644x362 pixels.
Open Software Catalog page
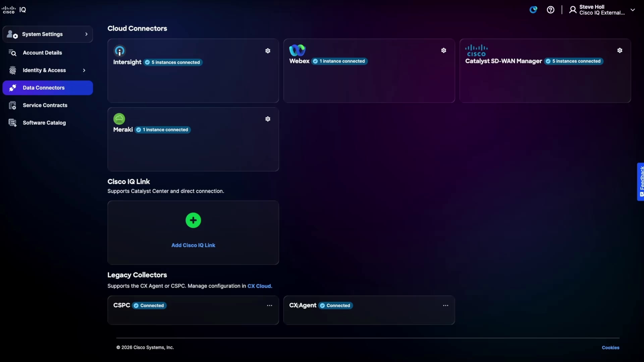point(48,123)
